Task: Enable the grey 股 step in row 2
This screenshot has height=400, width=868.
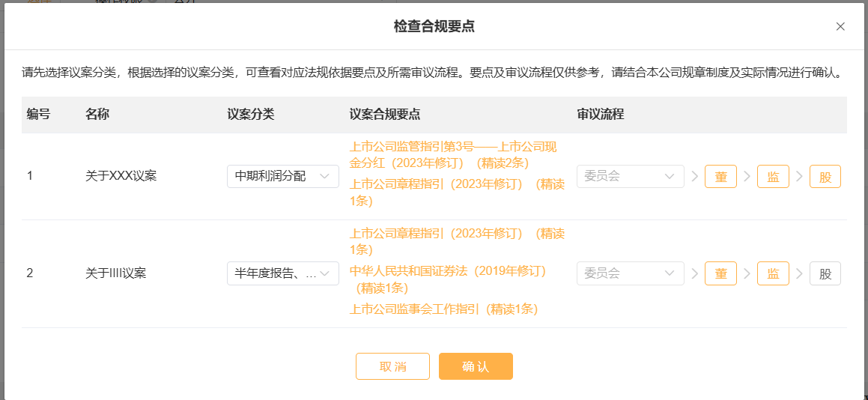Action: click(825, 273)
